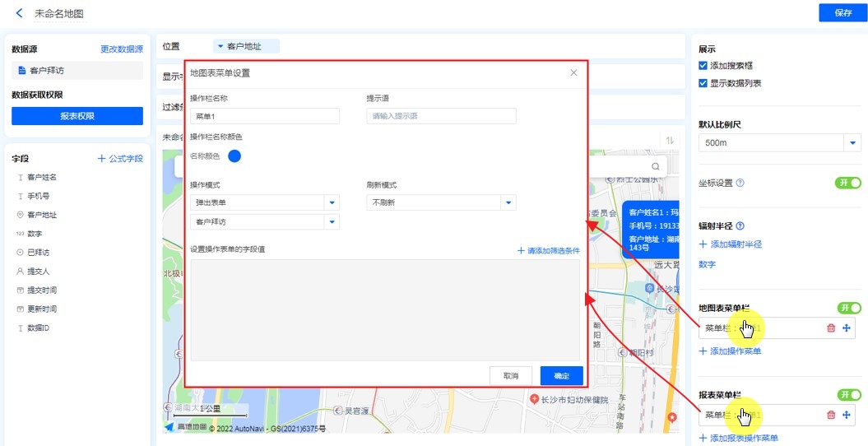868x446 pixels.
Task: Close the 地图表菜单设置 dialog
Action: tap(573, 73)
